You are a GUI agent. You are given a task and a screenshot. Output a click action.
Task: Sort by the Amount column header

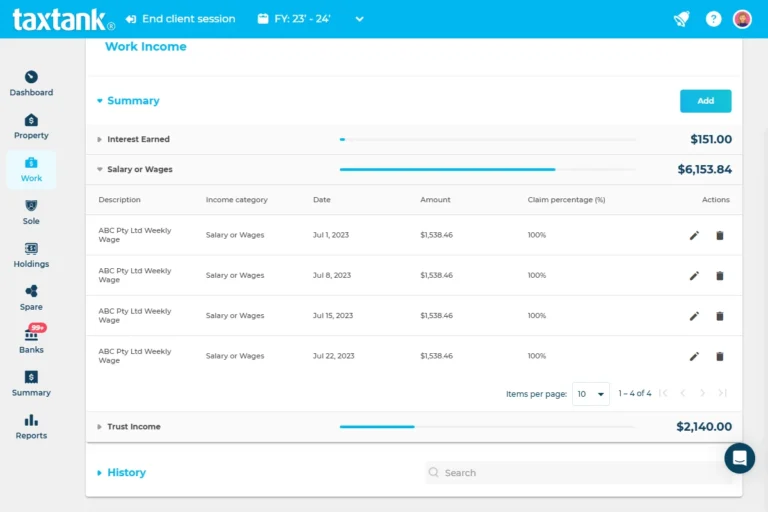[x=435, y=199]
